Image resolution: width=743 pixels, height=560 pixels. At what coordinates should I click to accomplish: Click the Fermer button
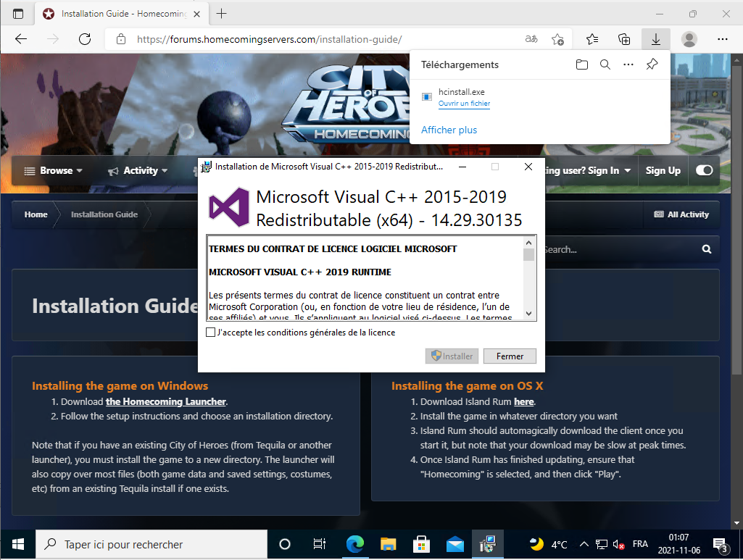coord(510,356)
